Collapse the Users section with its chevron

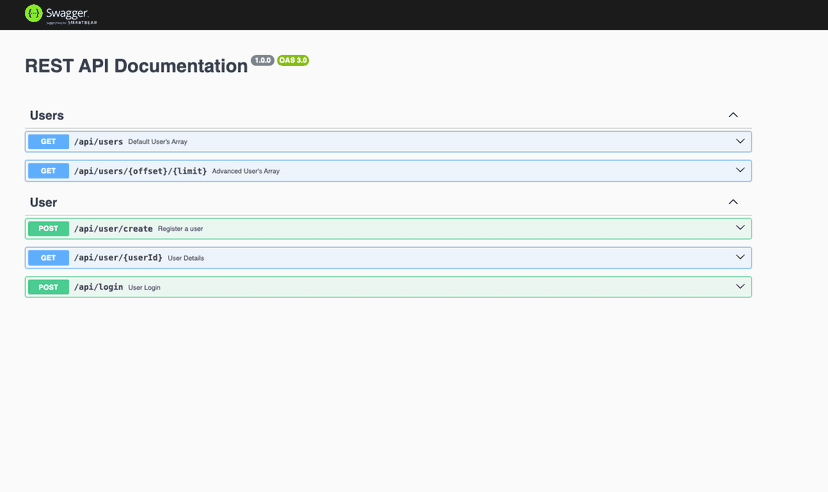pyautogui.click(x=733, y=115)
